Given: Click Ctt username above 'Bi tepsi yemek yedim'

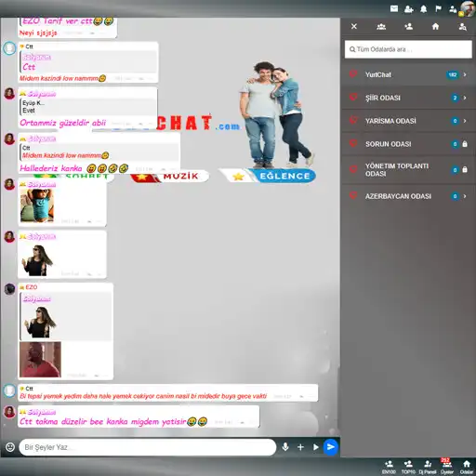Looking at the screenshot, I should pos(29,389).
